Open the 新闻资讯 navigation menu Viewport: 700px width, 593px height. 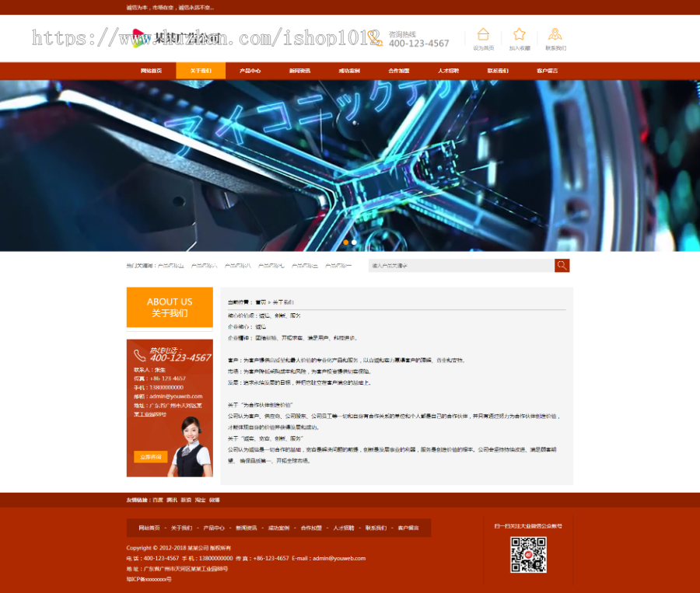(300, 70)
